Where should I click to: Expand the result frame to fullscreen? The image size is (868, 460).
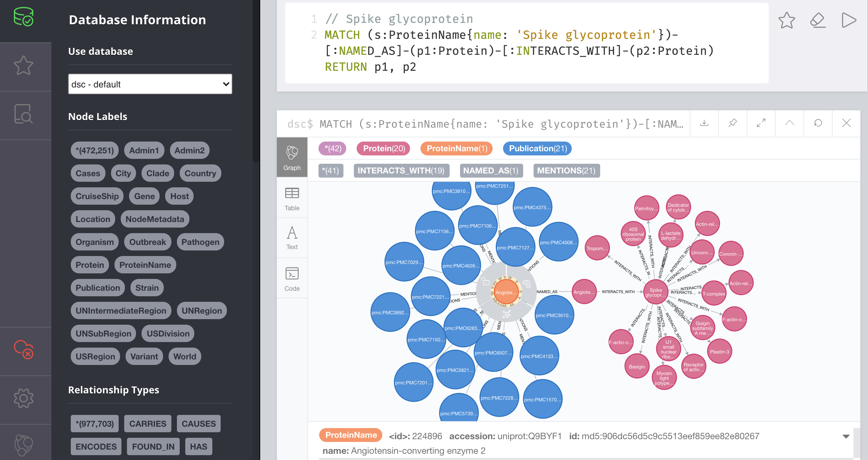[761, 123]
